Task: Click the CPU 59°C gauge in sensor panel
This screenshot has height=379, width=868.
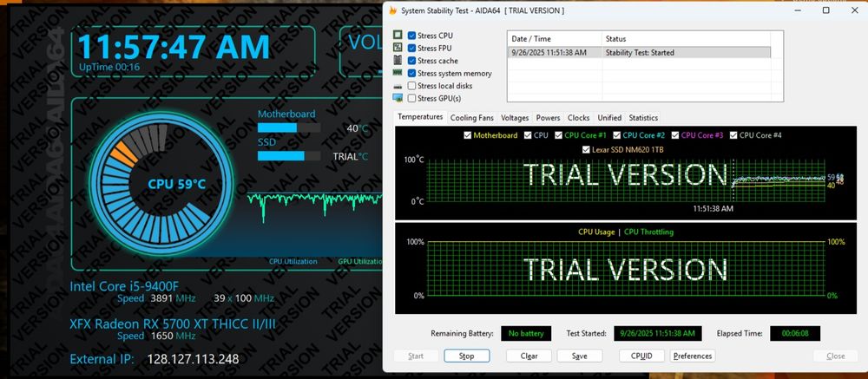Action: (161, 184)
